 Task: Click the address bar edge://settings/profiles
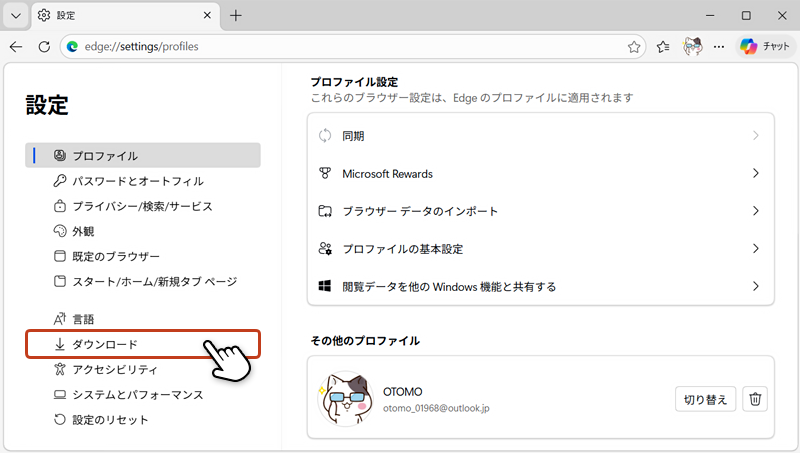tap(352, 47)
